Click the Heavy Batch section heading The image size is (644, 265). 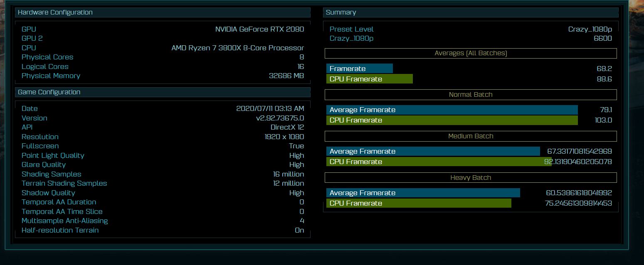coord(471,178)
